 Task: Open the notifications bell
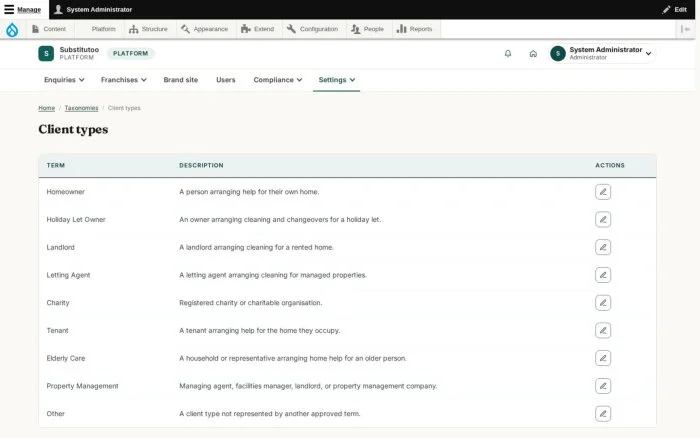(x=508, y=54)
